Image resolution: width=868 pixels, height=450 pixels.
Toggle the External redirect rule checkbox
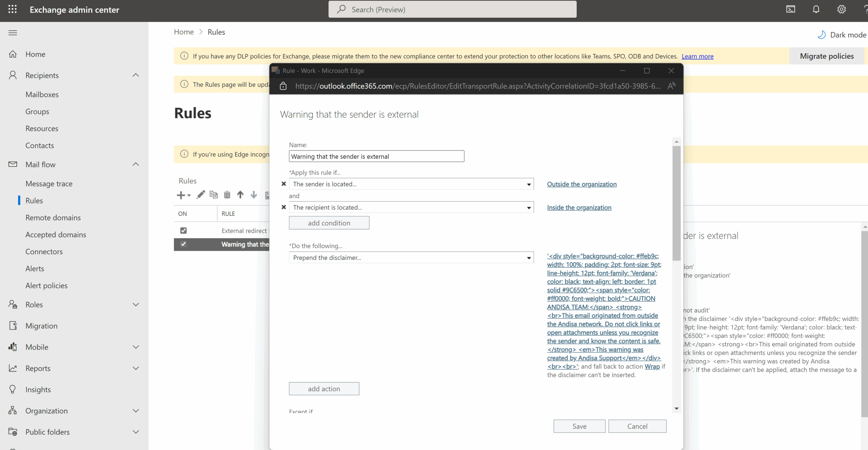pyautogui.click(x=183, y=230)
